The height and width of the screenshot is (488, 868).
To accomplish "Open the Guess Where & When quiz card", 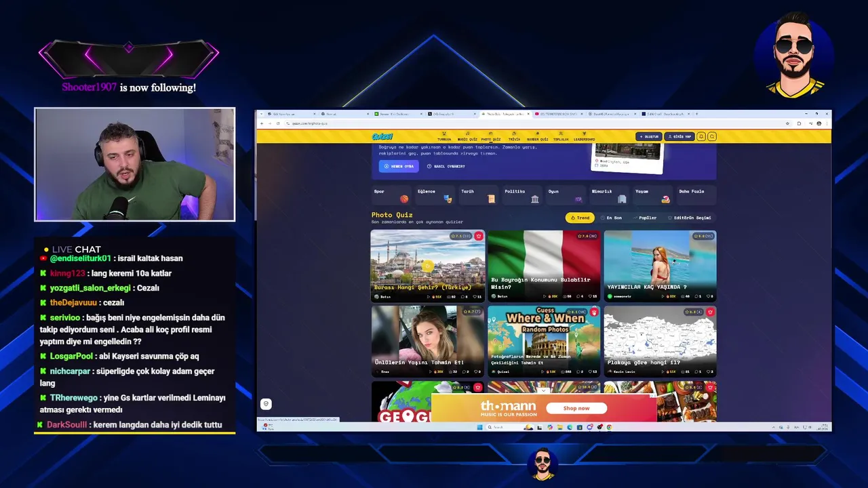I will point(544,341).
